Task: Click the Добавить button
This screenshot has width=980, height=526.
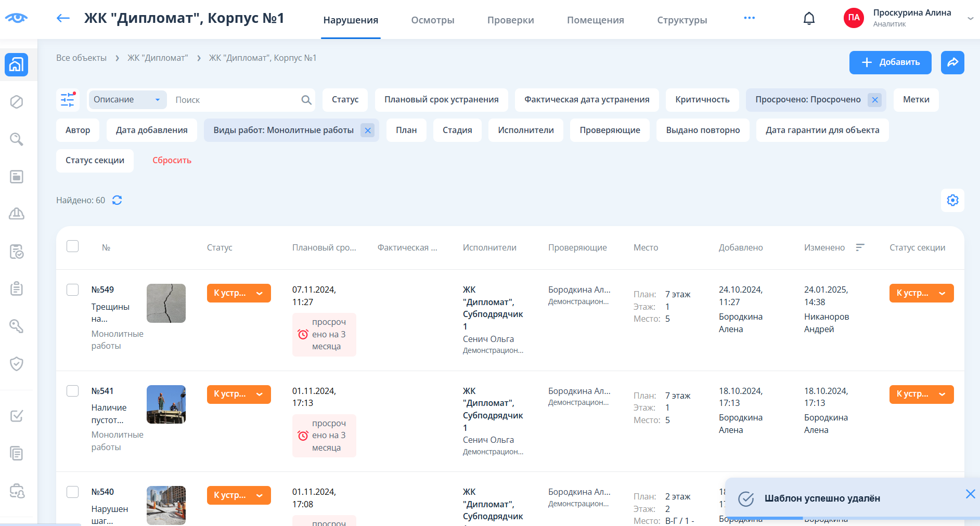Action: [890, 62]
